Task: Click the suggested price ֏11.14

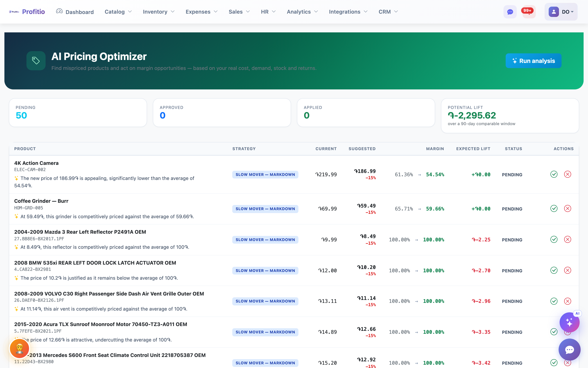Action: (x=366, y=298)
